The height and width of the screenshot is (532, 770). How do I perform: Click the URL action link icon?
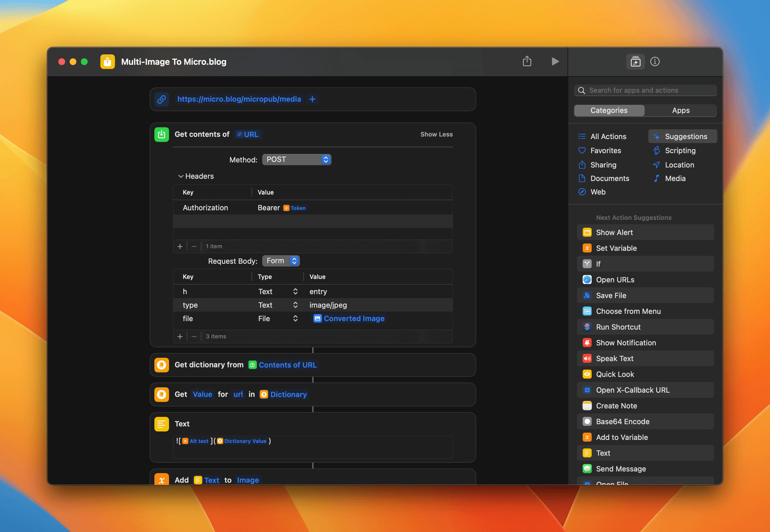point(162,99)
